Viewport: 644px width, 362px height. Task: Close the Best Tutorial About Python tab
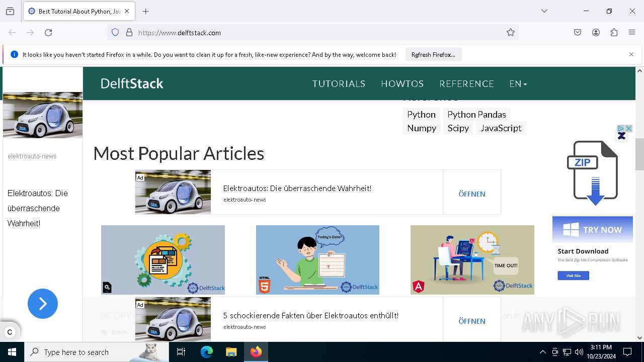tap(127, 11)
